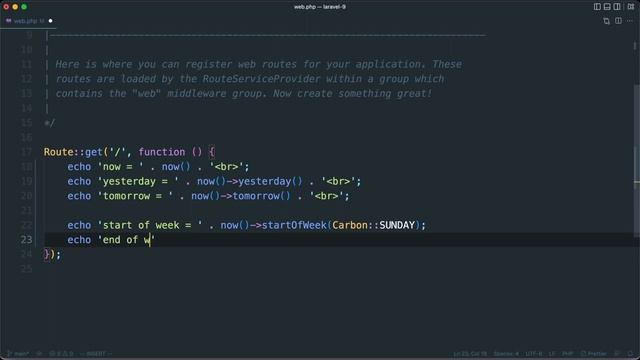Click 'start of week = ' string
Viewport: 640px width, 360px height.
(150, 225)
